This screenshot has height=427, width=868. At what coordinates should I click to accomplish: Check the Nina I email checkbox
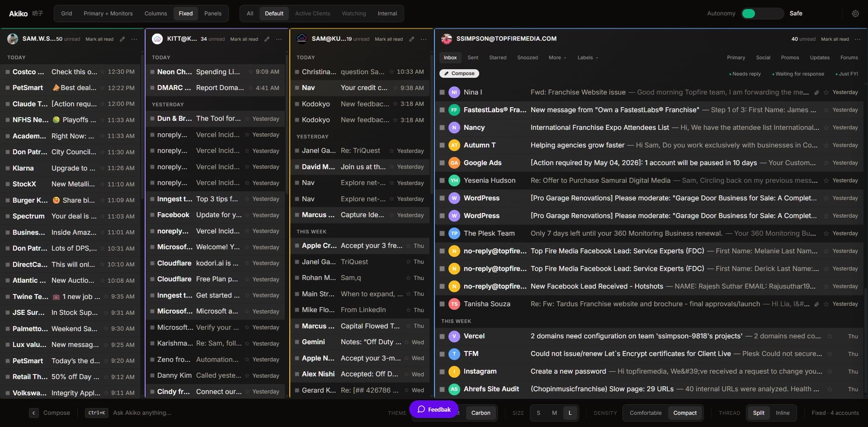click(x=442, y=92)
